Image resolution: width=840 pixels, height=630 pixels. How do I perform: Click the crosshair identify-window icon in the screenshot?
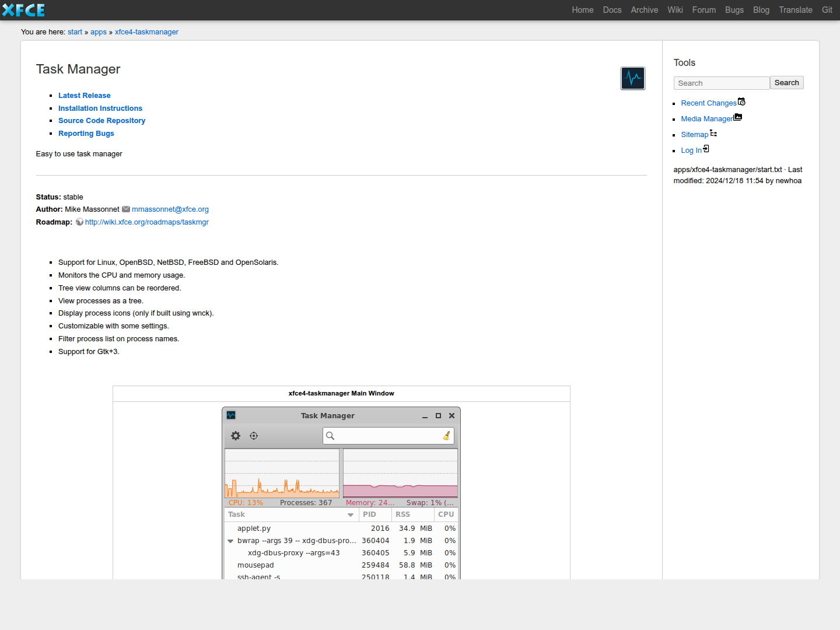pyautogui.click(x=254, y=436)
